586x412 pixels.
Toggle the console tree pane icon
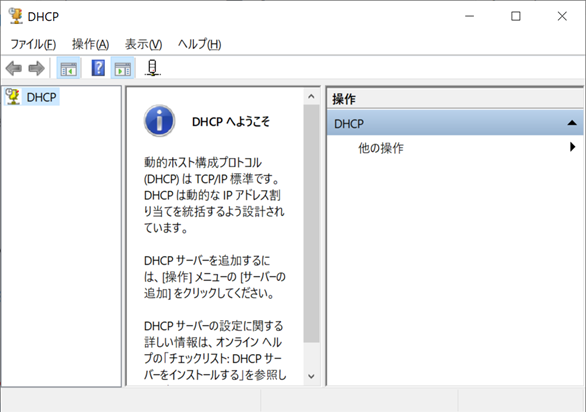(x=68, y=68)
